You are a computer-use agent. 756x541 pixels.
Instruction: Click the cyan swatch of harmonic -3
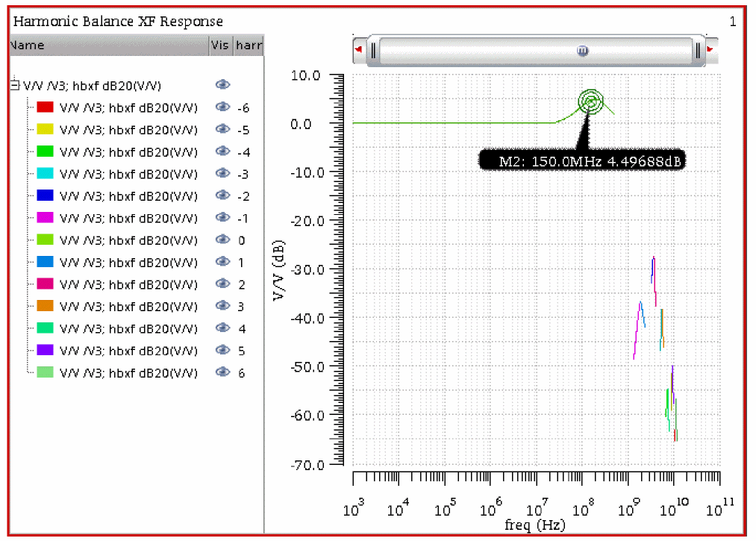[x=45, y=173]
